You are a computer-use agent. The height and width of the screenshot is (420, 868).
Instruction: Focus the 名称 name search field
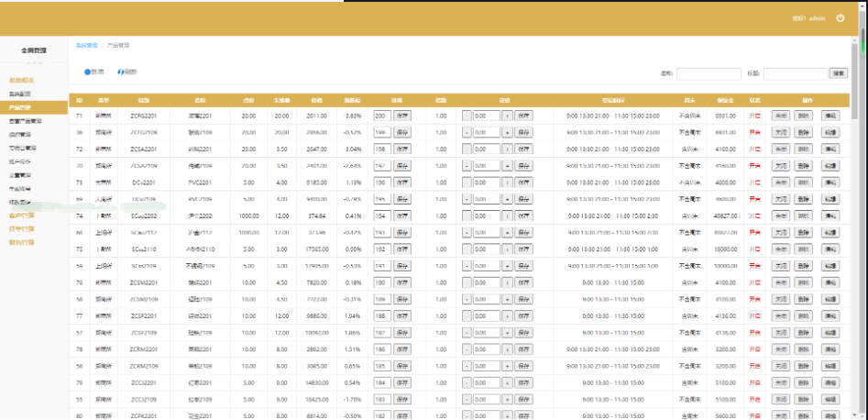[x=709, y=73]
